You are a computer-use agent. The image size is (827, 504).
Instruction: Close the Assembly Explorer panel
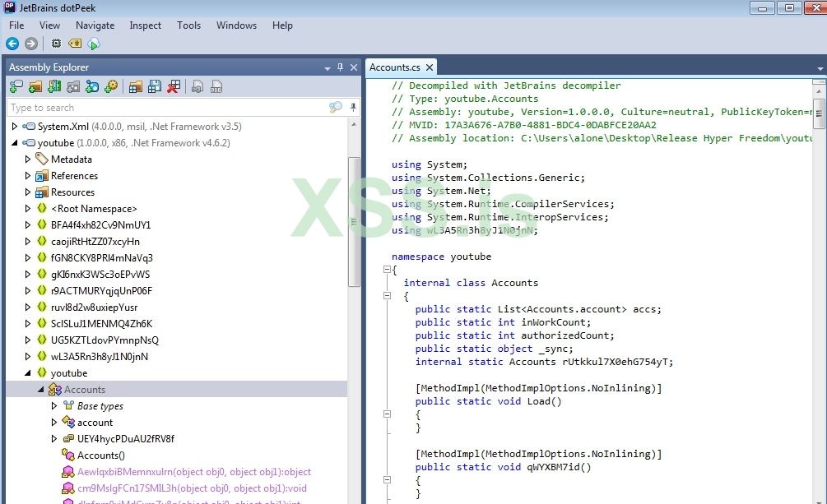(x=354, y=67)
